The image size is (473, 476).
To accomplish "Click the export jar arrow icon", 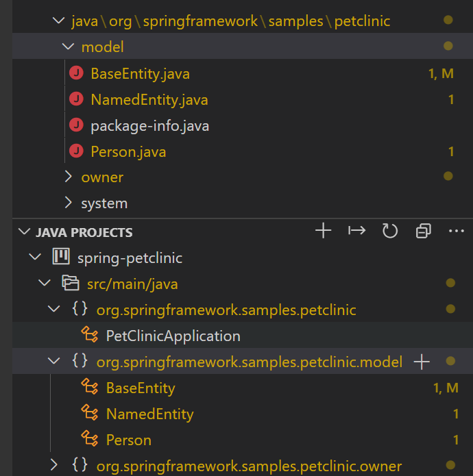I will (x=356, y=231).
